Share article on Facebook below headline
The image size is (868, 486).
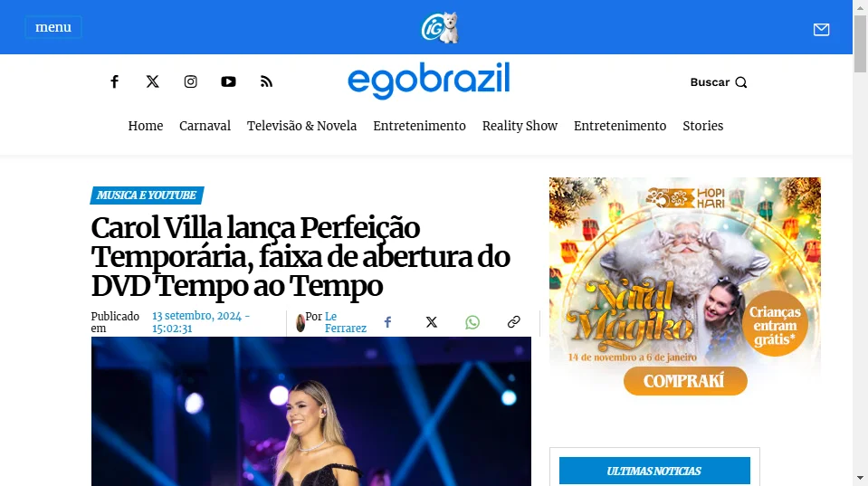tap(388, 322)
